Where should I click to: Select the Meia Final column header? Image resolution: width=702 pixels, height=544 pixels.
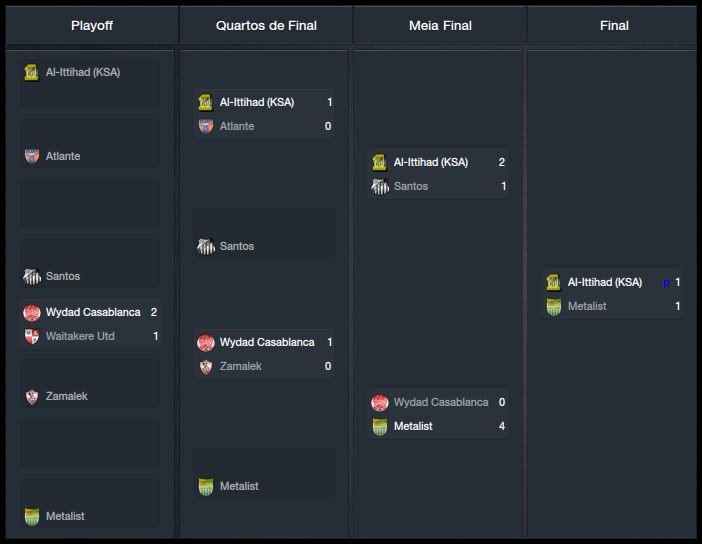440,25
